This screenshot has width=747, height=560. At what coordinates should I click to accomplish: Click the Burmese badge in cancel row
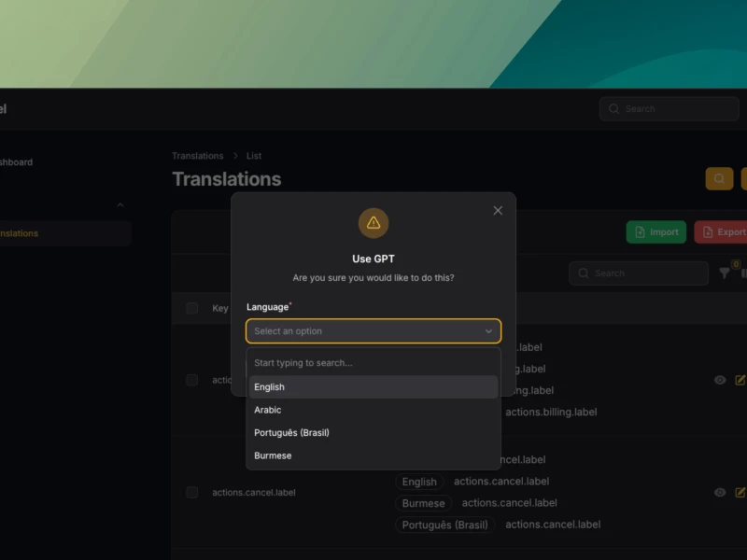click(423, 503)
